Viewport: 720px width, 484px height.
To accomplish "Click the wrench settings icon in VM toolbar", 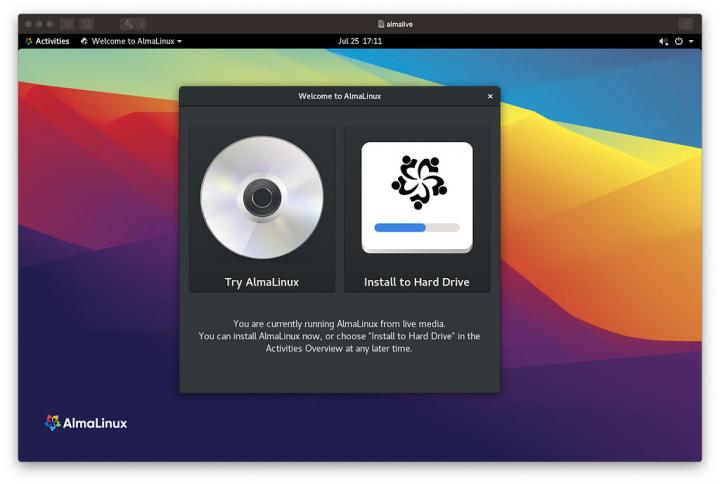I will (x=129, y=23).
